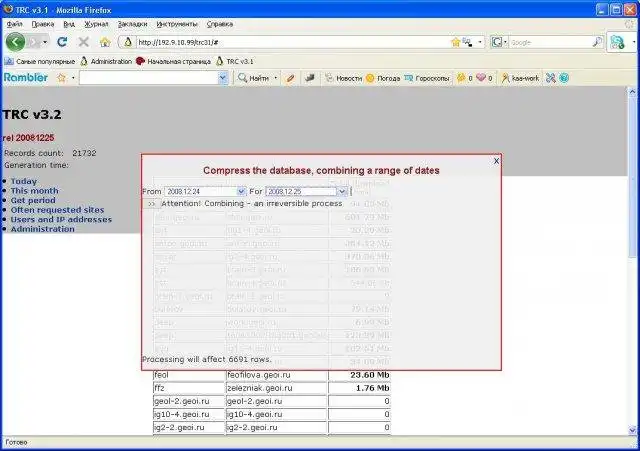Expand the For date dropdown
Viewport: 640px width, 451px height.
click(x=342, y=191)
